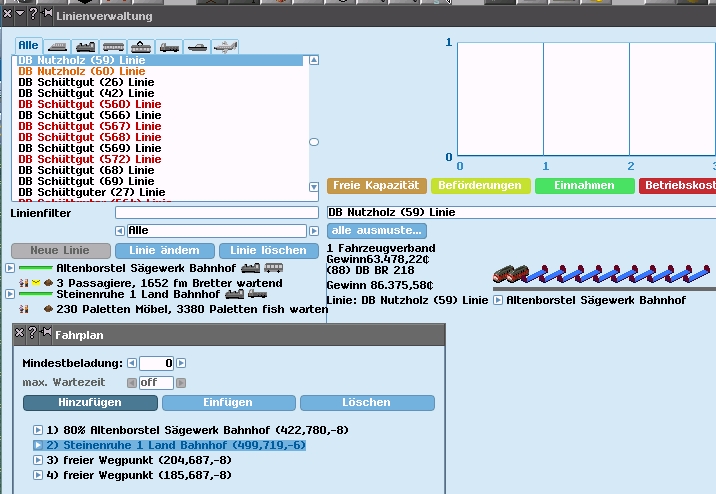Select schedule entry 3) freier Wegpunkt

coord(139,460)
